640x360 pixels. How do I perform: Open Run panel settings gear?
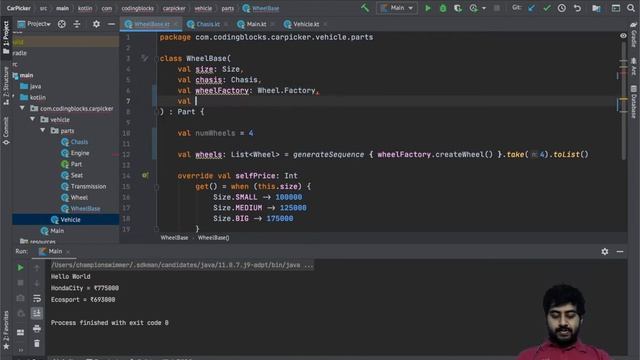[604, 251]
